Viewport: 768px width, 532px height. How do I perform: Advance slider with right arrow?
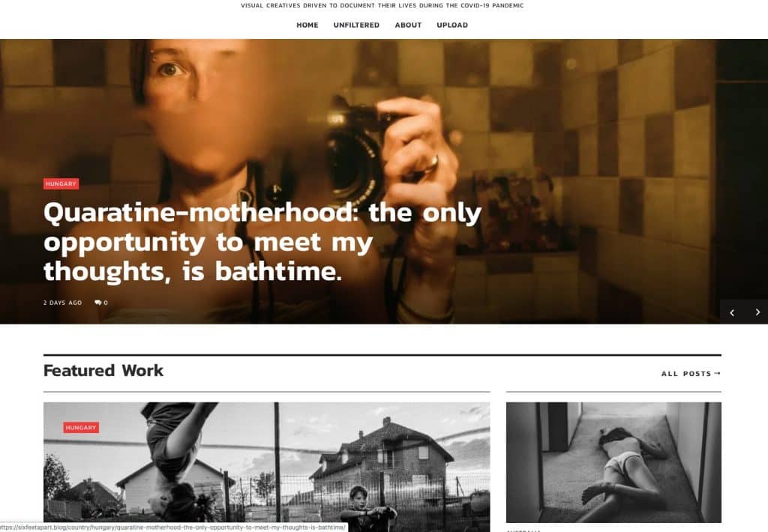tap(757, 312)
